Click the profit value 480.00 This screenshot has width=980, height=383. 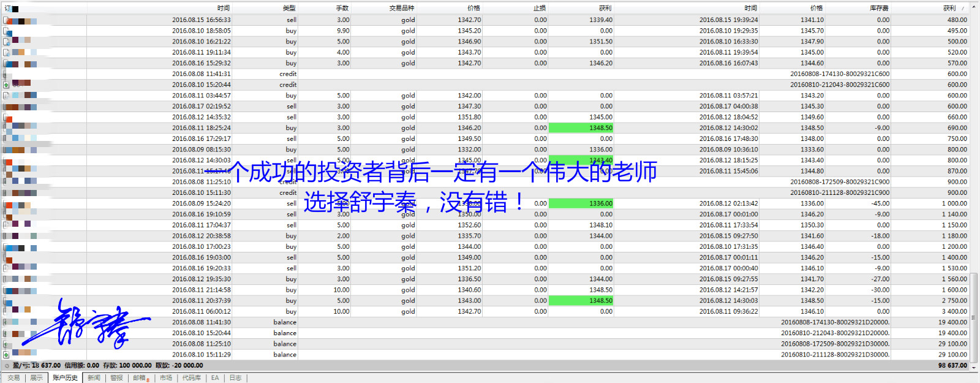click(957, 20)
